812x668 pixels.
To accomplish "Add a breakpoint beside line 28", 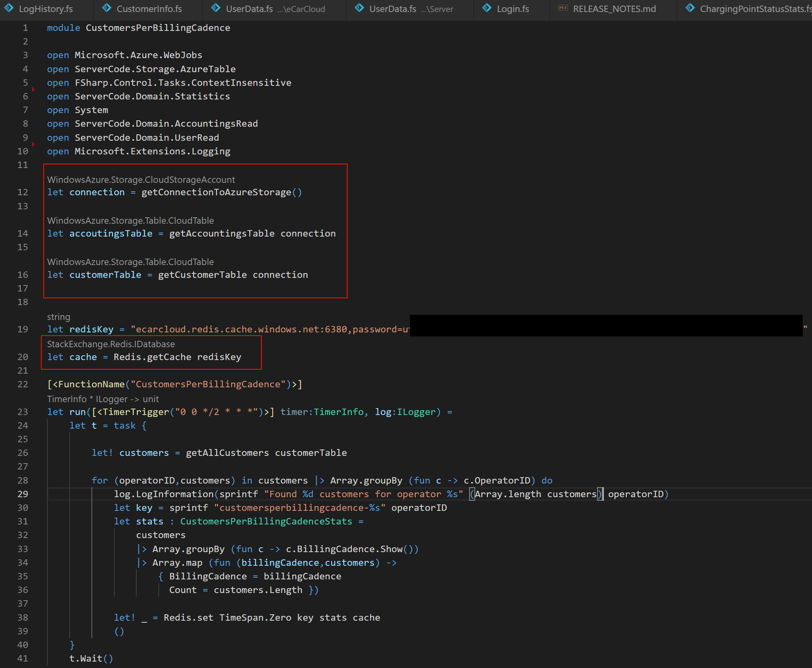I will pyautogui.click(x=34, y=480).
